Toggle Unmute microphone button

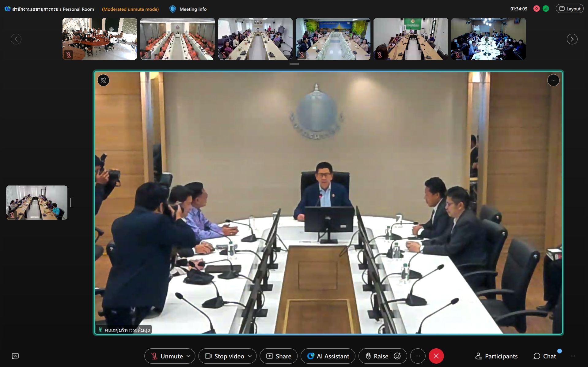(167, 356)
